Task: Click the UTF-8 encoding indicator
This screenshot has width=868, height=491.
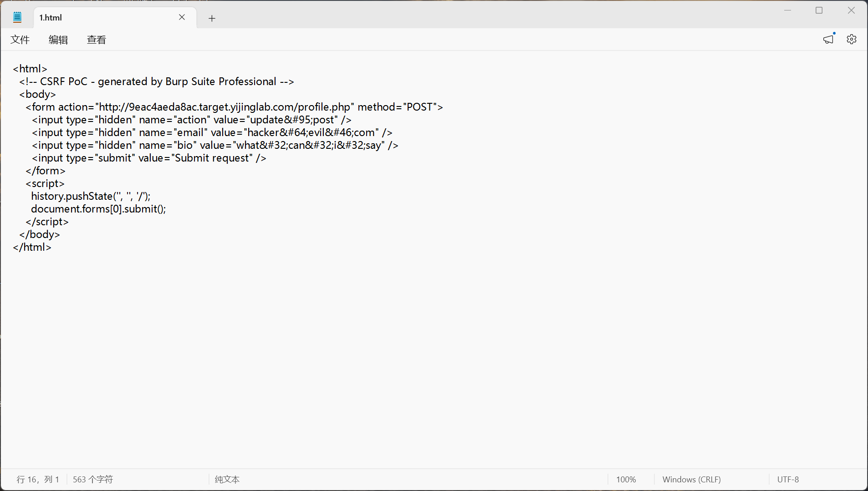Action: click(788, 479)
